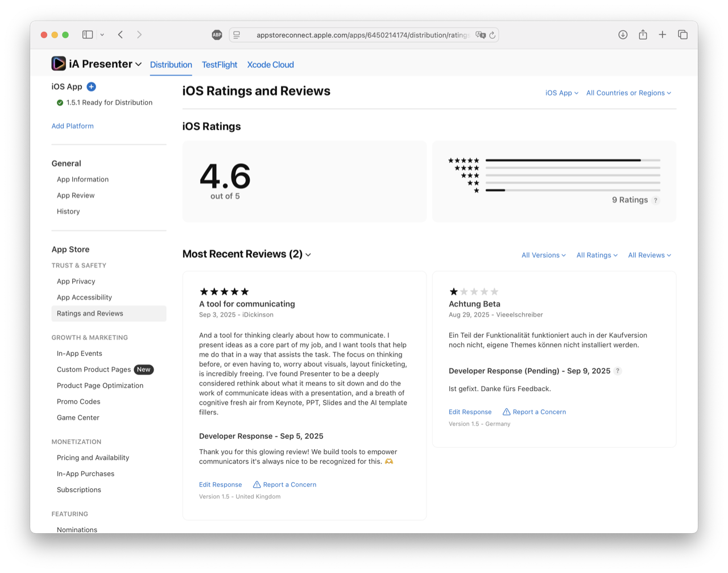The width and height of the screenshot is (728, 573).
Task: Click the warning icon on Achtung Beta review
Action: (x=506, y=412)
